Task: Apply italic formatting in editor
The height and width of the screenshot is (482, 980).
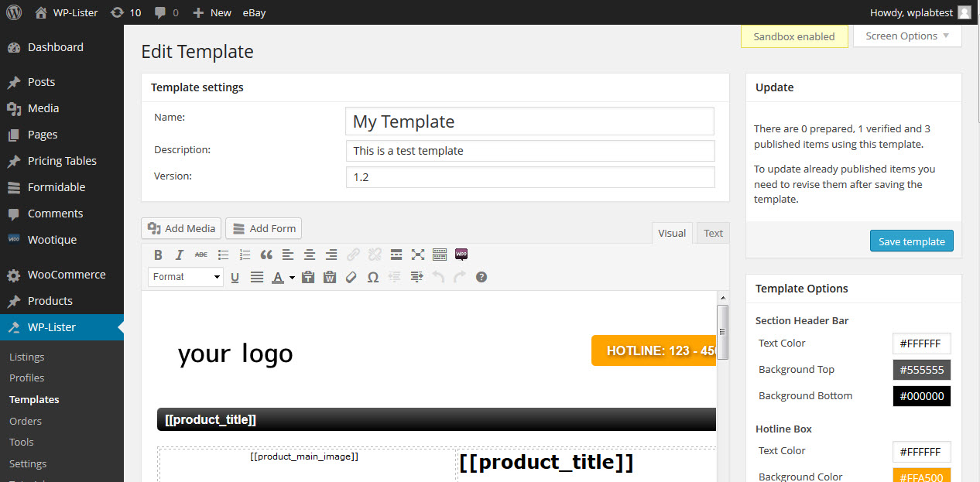Action: 180,255
